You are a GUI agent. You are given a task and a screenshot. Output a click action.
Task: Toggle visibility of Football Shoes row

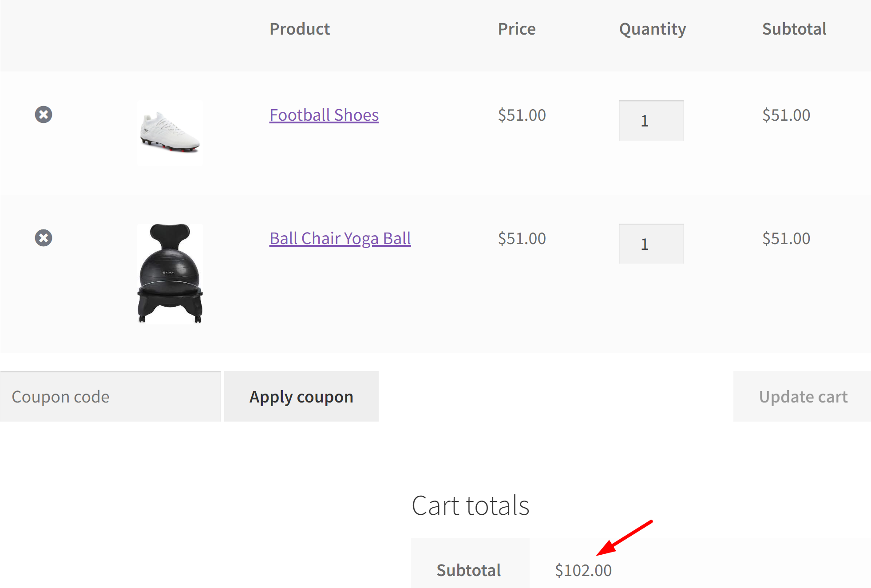pos(44,114)
